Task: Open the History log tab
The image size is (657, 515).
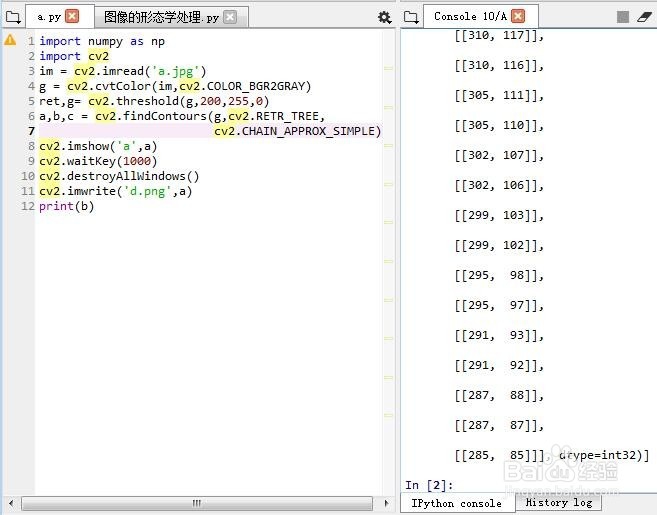Action: 559,502
